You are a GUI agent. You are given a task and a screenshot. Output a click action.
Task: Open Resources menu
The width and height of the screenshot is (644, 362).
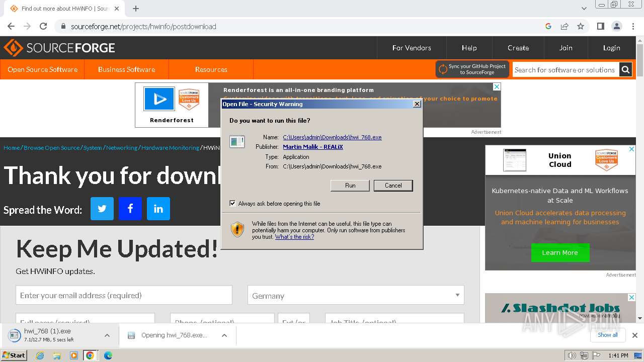211,69
